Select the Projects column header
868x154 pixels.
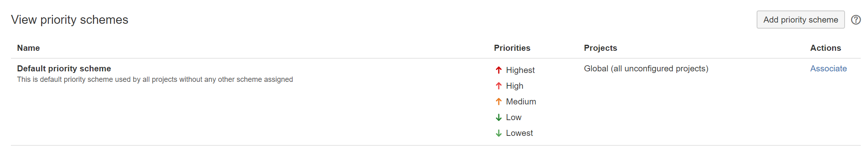(600, 48)
